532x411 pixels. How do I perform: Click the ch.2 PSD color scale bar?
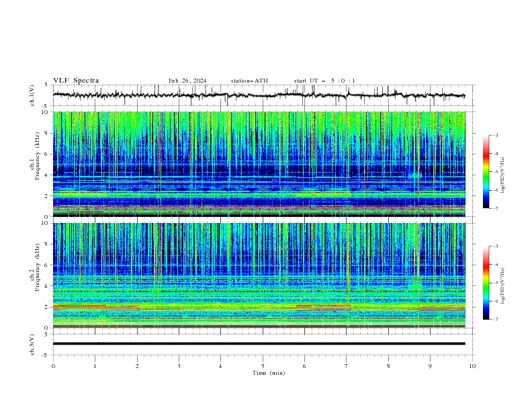[x=486, y=283]
